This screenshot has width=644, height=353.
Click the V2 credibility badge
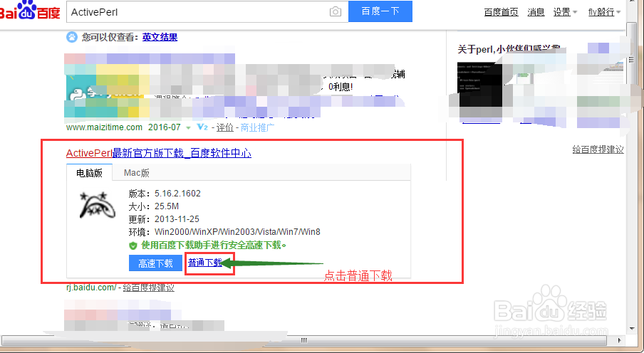click(x=202, y=127)
